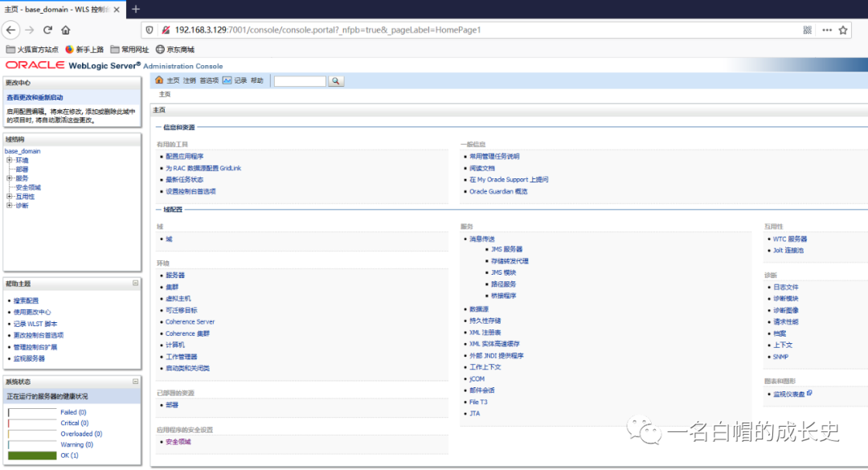The height and width of the screenshot is (470, 868).
Task: Expand the 服务 tree node
Action: [x=9, y=178]
